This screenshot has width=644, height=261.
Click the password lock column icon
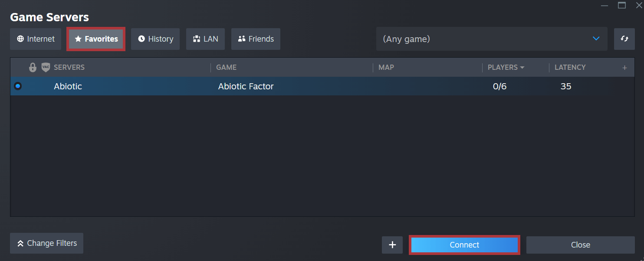coord(33,67)
